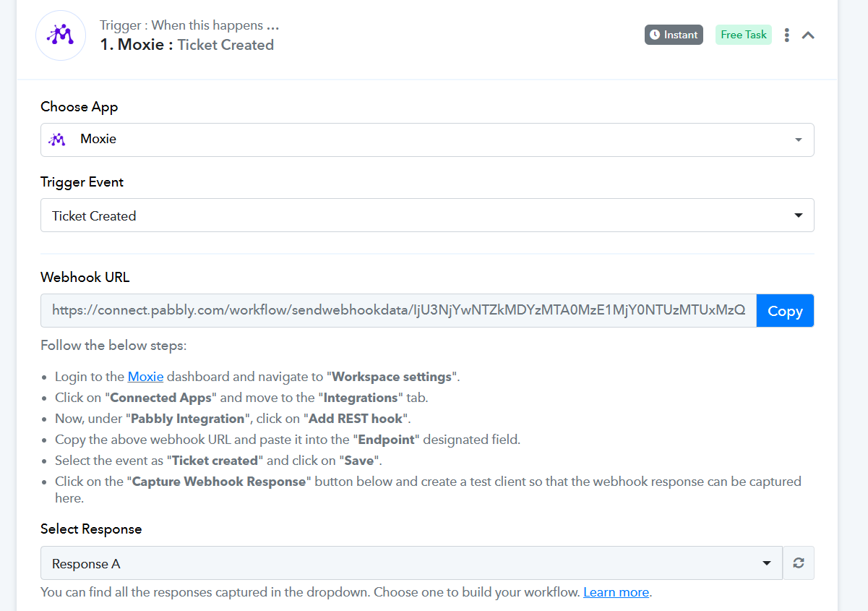Click the clock icon in the Instant badge
The height and width of the screenshot is (611, 868).
[655, 35]
